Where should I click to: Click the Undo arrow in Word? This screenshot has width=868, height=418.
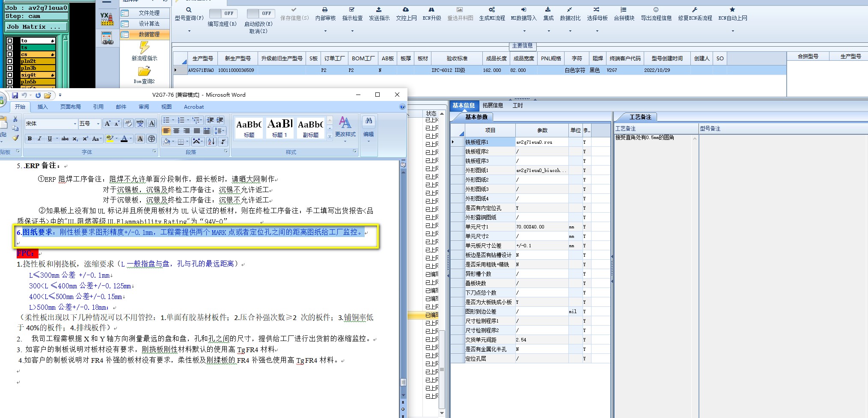coord(24,95)
